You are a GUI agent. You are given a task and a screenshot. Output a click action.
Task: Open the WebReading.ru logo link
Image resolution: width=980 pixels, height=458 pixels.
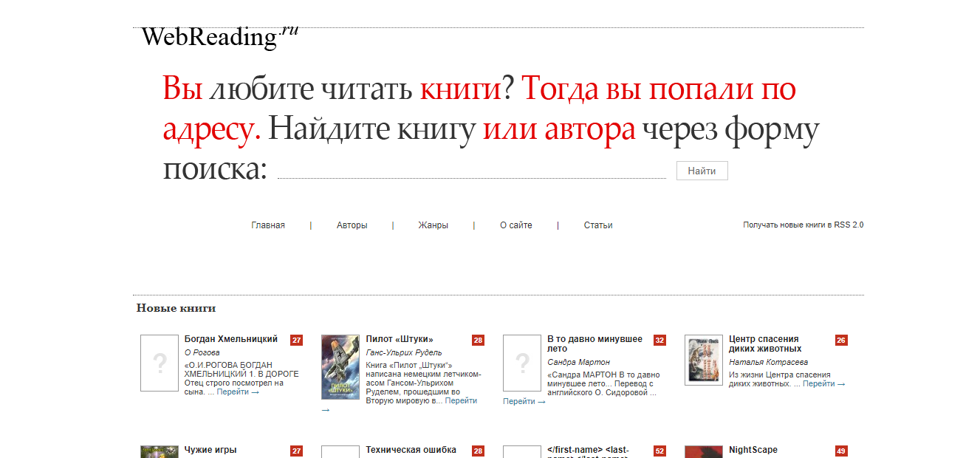point(219,36)
